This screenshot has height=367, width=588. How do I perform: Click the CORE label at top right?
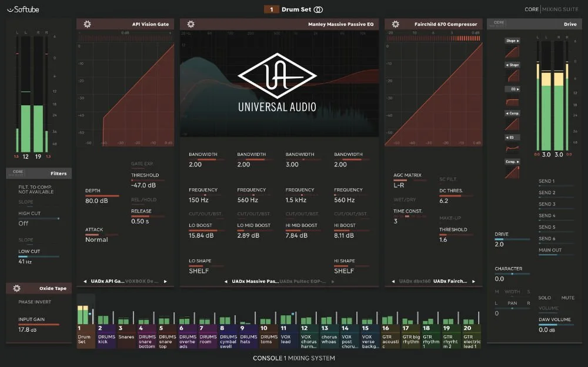pos(532,9)
